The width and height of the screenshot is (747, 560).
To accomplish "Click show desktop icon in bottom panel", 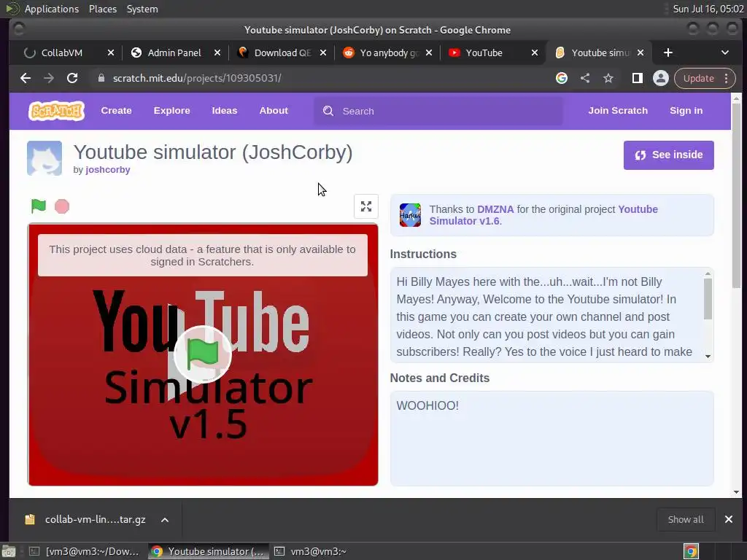I will tap(9, 551).
